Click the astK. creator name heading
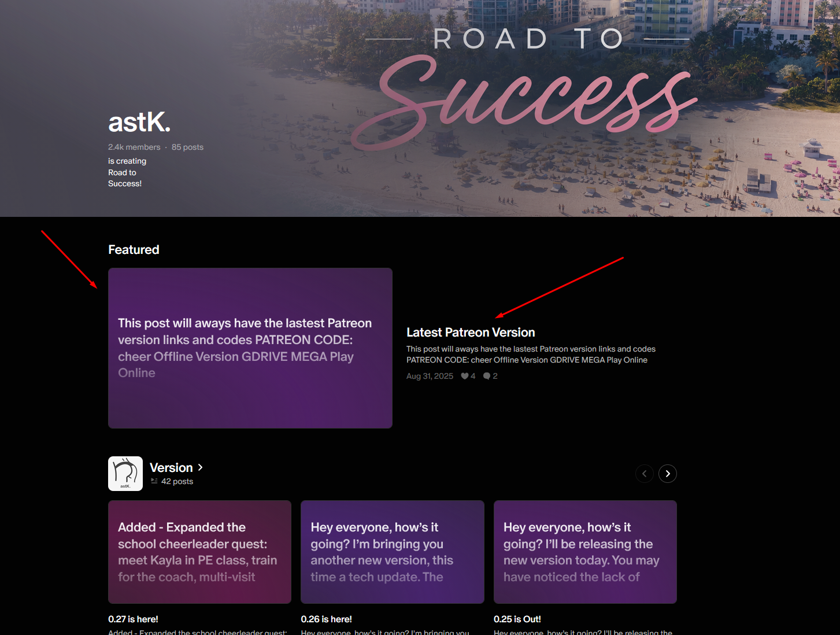The height and width of the screenshot is (635, 840). [139, 122]
